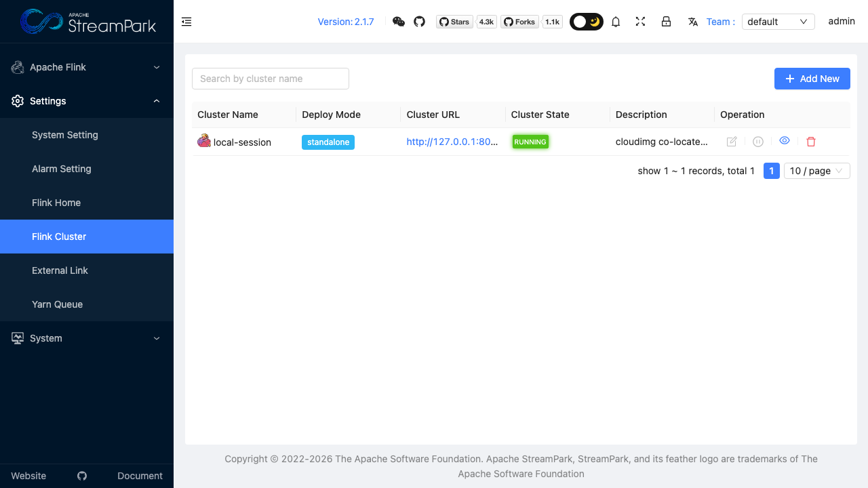Expand the Apache Flink menu

click(x=87, y=67)
